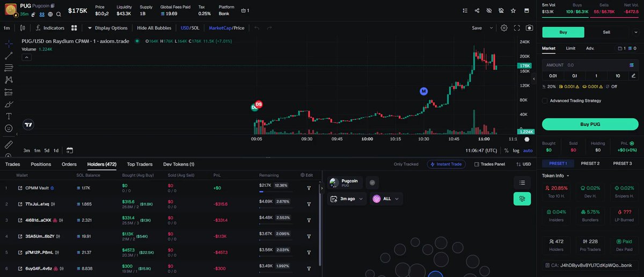Toggle Trades Panel display
Image resolution: width=644 pixels, height=277 pixels.
click(489, 164)
